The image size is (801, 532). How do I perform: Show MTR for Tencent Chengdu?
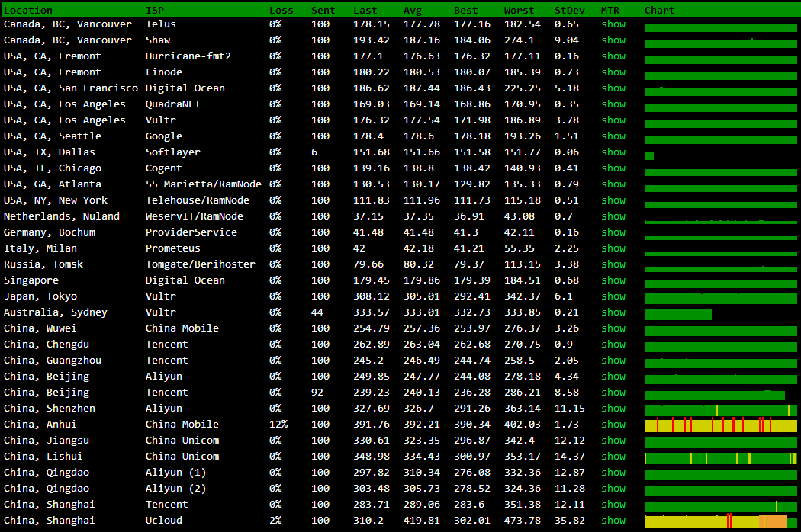(613, 344)
